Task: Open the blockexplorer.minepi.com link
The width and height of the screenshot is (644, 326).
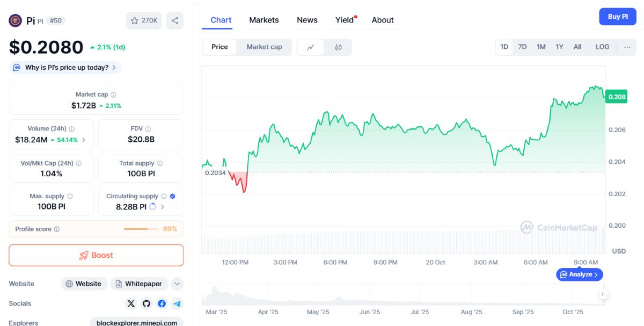Action: pyautogui.click(x=137, y=323)
